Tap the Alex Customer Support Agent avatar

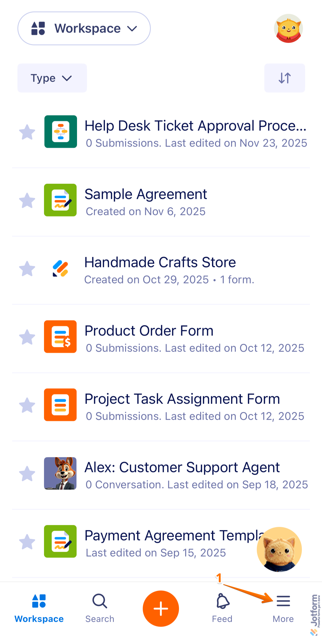(x=60, y=473)
